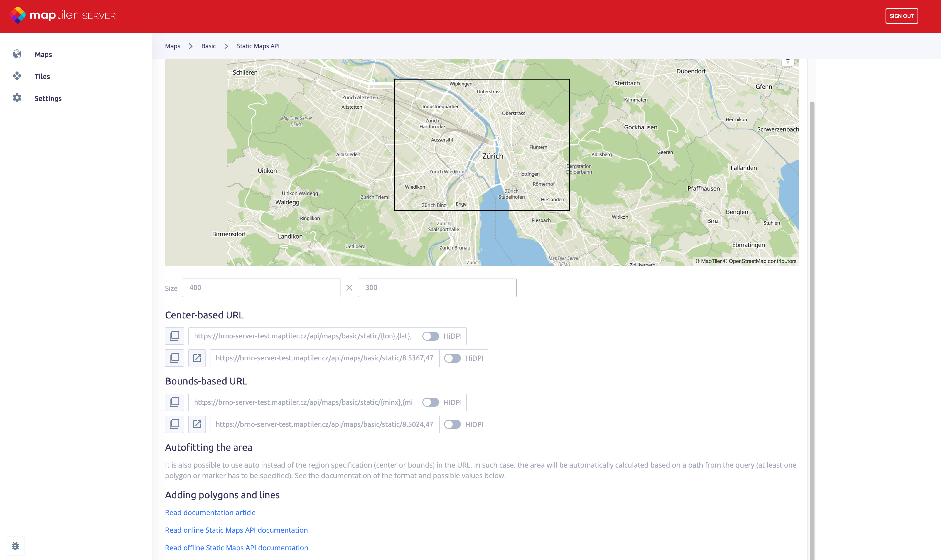Open Bounds-based example URL in new tab
941x560 pixels.
197,424
